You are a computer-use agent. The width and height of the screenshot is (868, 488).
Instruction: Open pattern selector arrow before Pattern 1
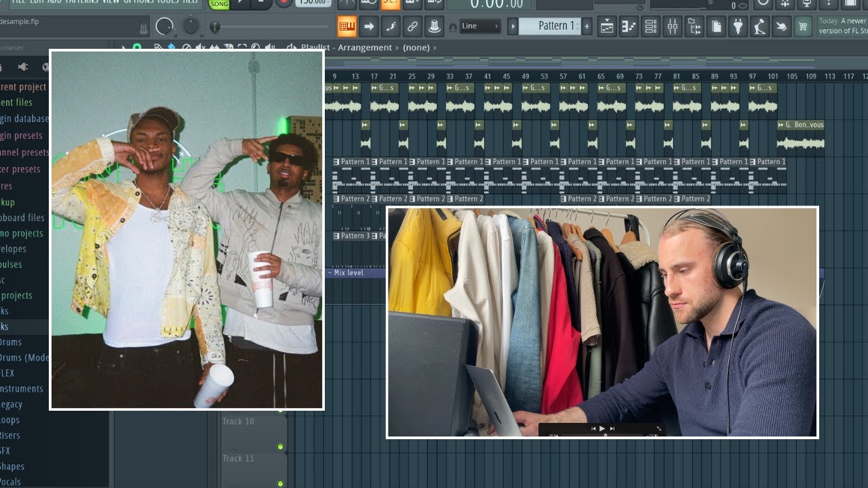coord(513,26)
